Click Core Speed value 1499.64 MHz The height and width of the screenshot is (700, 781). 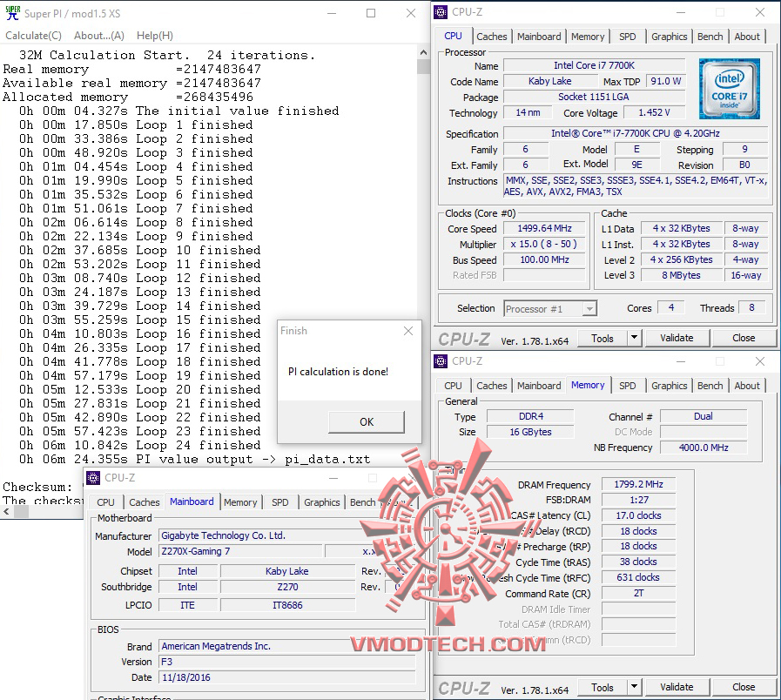544,228
